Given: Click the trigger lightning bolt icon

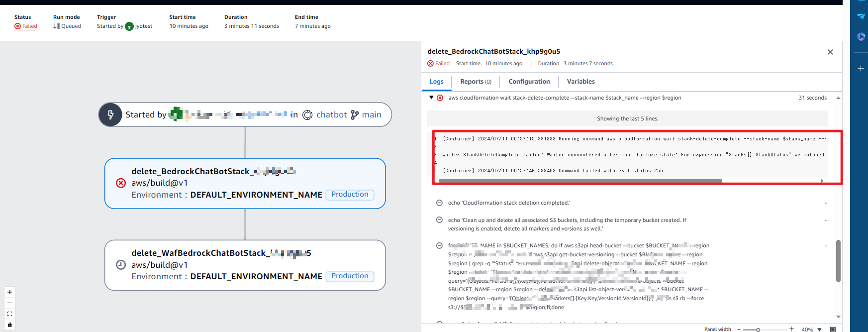Looking at the screenshot, I should point(110,115).
